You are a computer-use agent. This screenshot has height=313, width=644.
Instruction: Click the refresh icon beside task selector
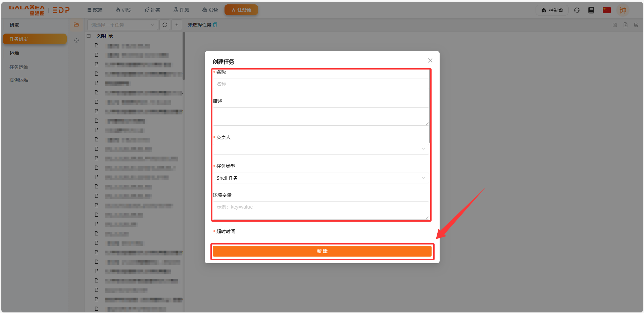click(165, 25)
